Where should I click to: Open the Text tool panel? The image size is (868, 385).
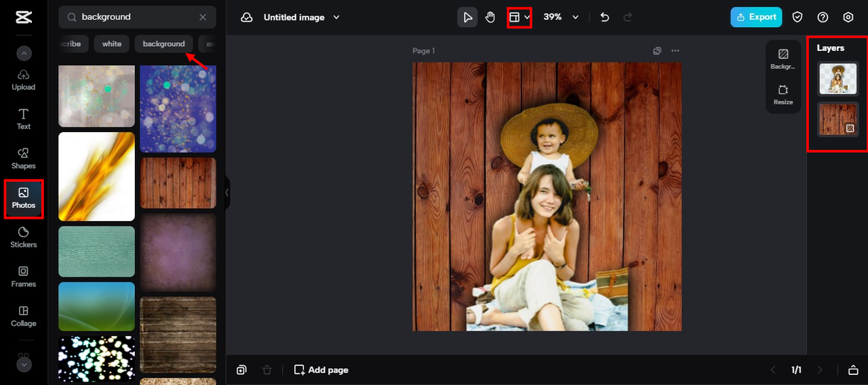24,119
